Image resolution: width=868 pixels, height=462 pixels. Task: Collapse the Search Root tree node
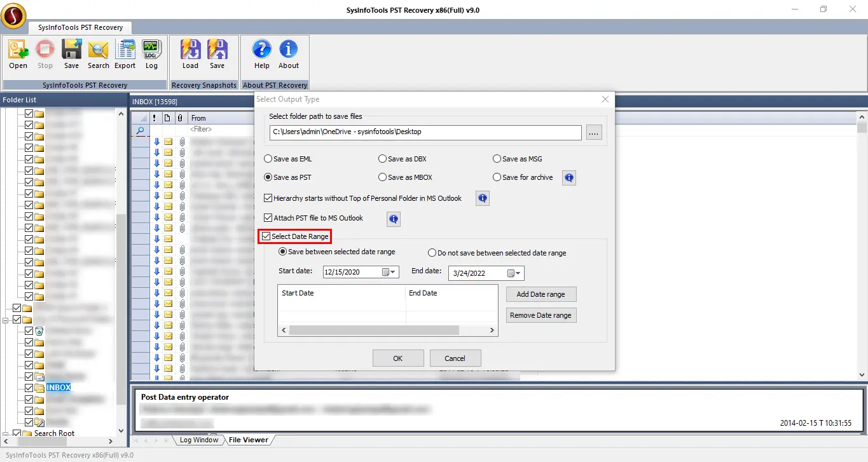[x=6, y=433]
